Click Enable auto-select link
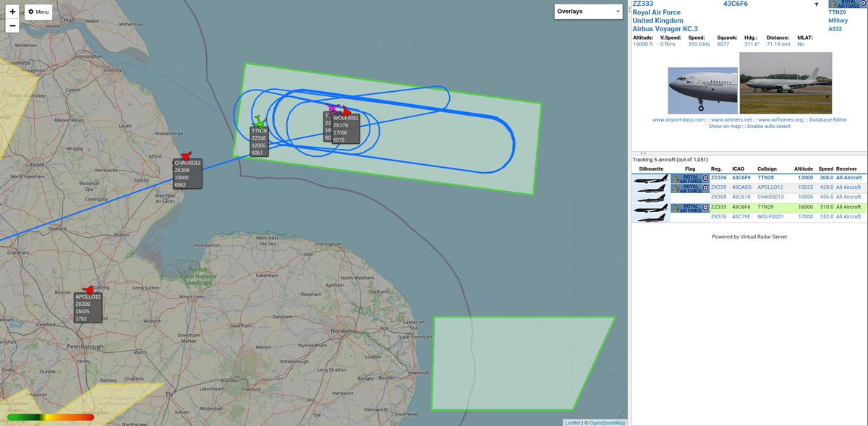 coord(768,126)
